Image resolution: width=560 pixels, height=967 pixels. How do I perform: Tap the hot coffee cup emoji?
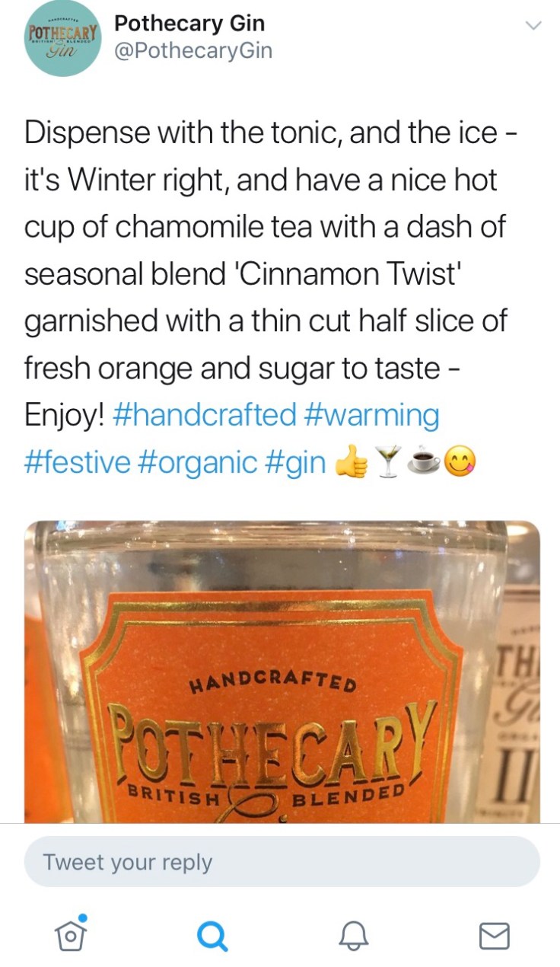(428, 462)
